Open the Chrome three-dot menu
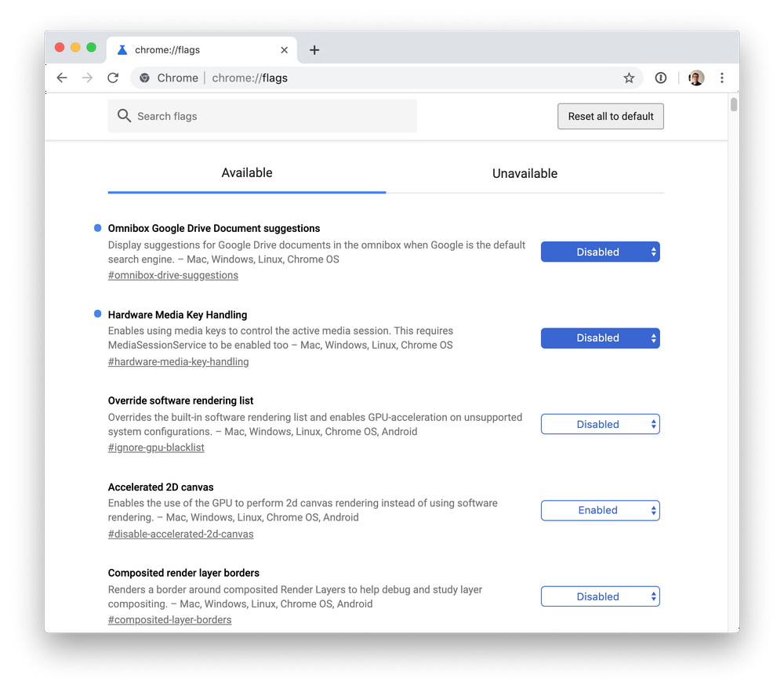 [721, 78]
